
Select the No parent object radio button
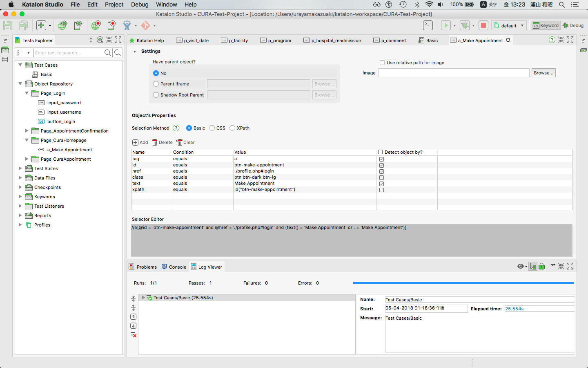pyautogui.click(x=156, y=73)
